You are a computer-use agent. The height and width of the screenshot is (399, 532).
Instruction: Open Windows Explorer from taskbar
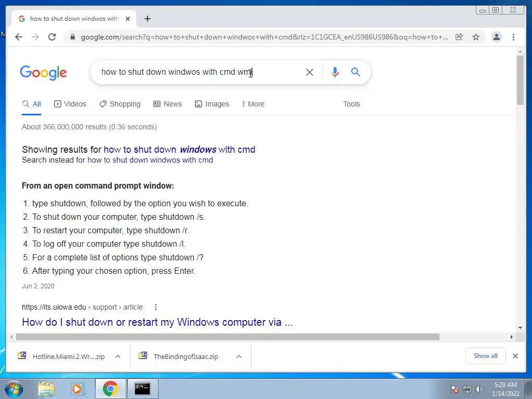(x=46, y=389)
